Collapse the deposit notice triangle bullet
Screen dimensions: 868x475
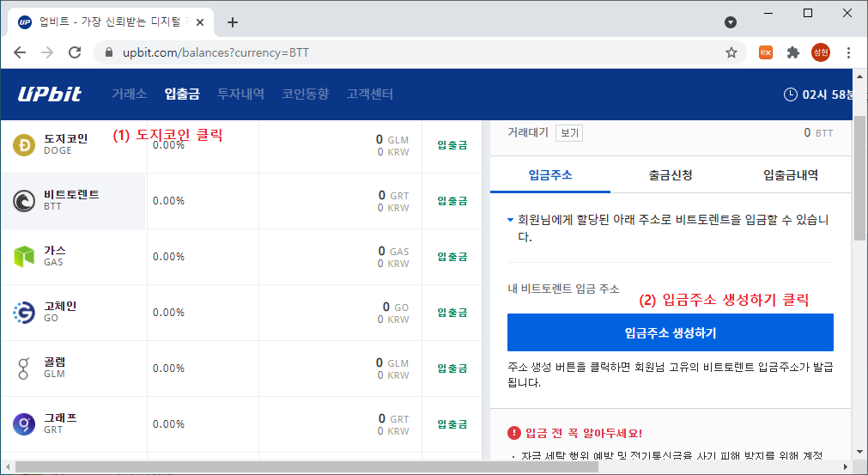tap(510, 220)
